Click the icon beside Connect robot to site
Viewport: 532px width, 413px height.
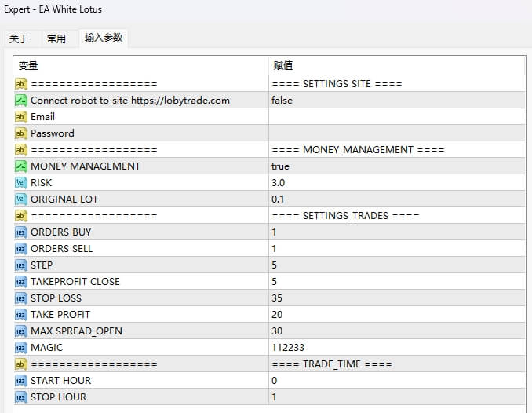[x=21, y=101]
